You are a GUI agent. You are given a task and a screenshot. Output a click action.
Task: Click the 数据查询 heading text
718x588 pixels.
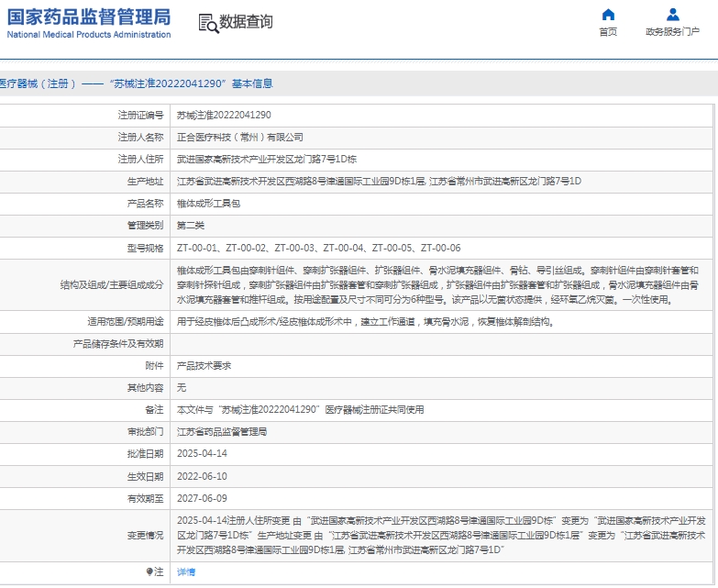(x=246, y=21)
